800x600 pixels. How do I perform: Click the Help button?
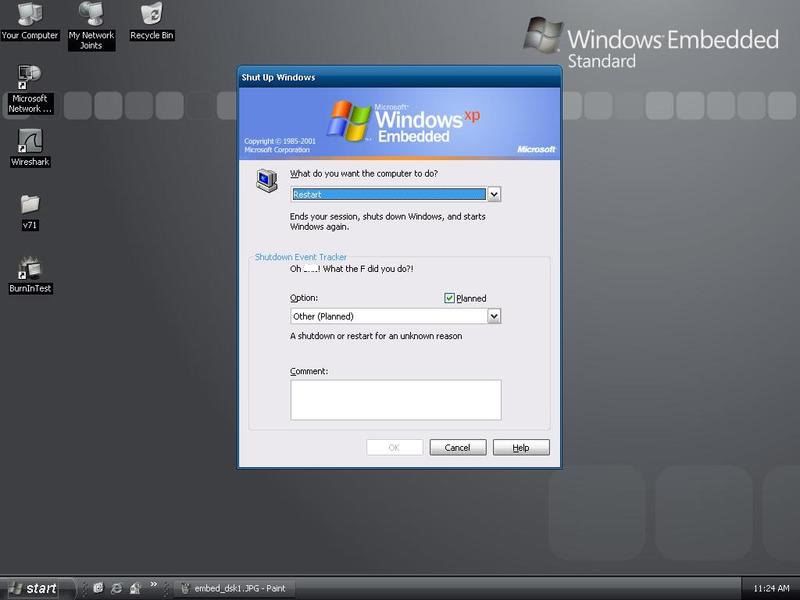pyautogui.click(x=521, y=447)
